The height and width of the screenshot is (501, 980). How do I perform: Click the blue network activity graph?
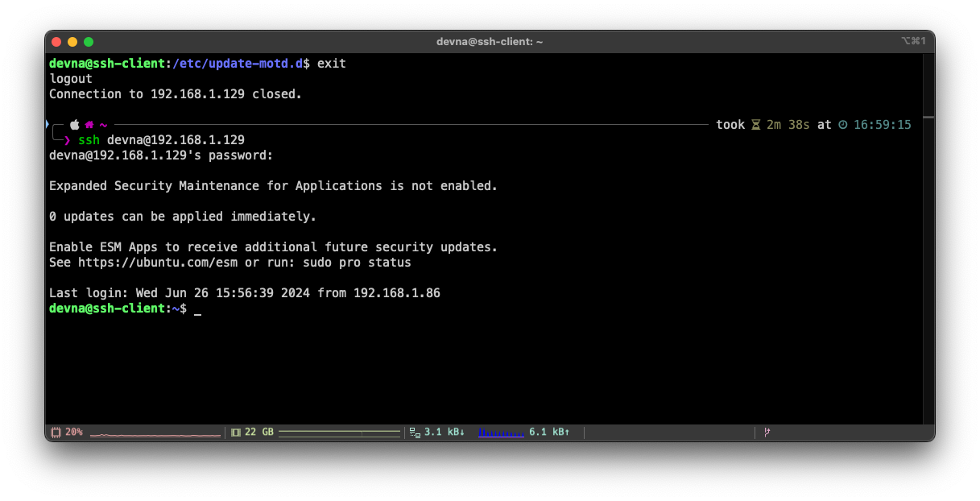tap(501, 433)
